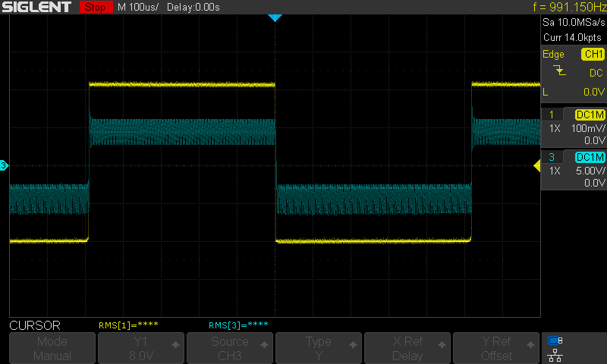Click the CURSOR menu title

35,326
